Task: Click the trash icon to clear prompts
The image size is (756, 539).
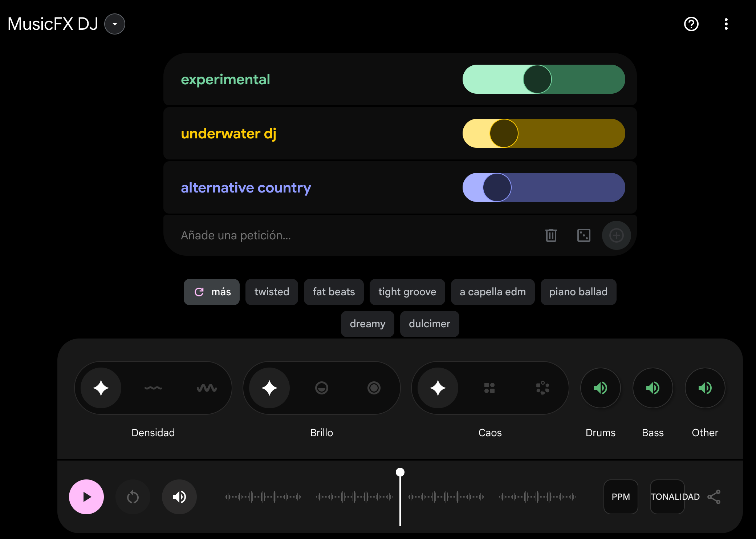Action: point(551,235)
